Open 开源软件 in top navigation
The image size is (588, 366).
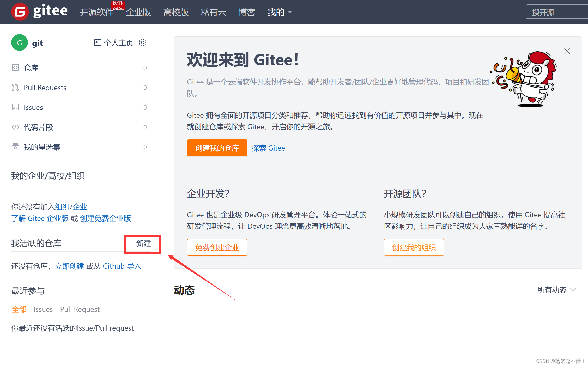coord(97,12)
